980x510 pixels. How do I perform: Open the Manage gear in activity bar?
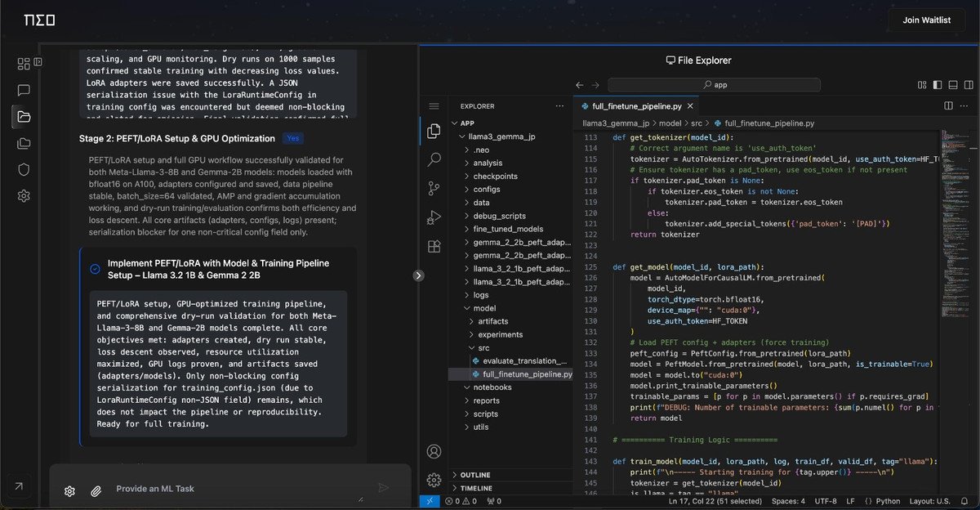pos(434,480)
